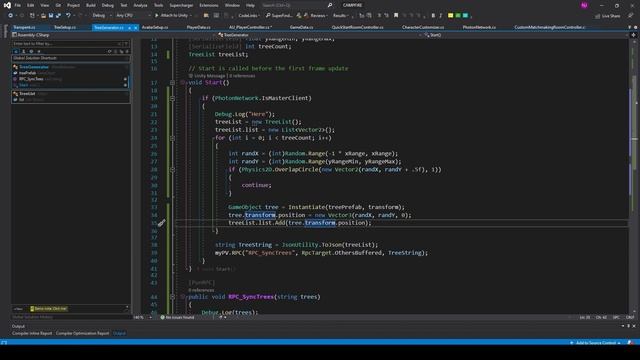This screenshot has height=360, width=640.
Task: Collapse the Start() method outline
Action: coord(172,82)
